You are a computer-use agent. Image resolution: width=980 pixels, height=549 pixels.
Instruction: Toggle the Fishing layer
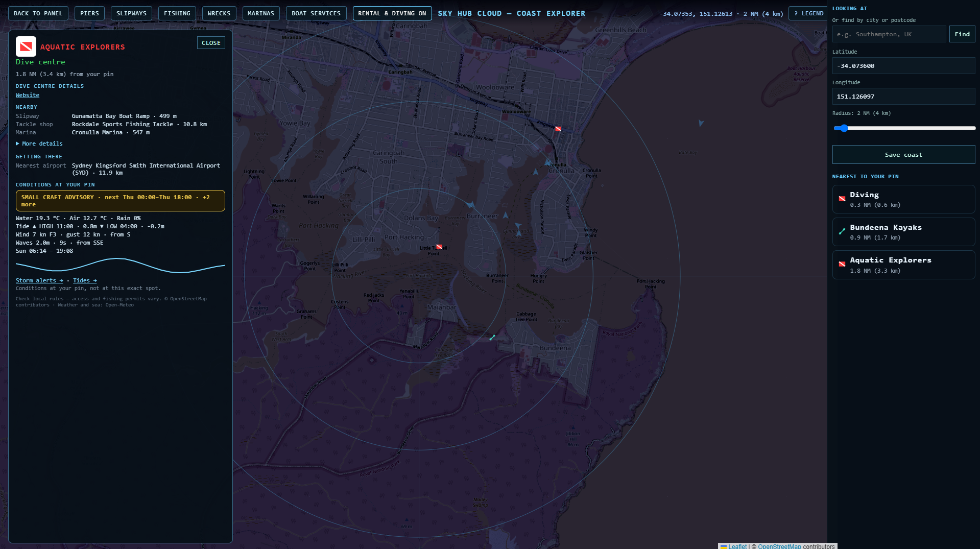tap(177, 13)
